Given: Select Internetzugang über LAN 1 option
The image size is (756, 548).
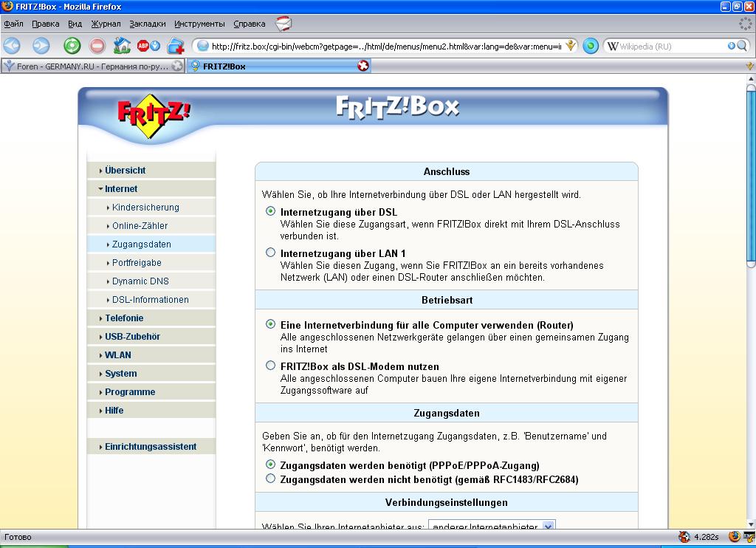Looking at the screenshot, I should coord(270,253).
